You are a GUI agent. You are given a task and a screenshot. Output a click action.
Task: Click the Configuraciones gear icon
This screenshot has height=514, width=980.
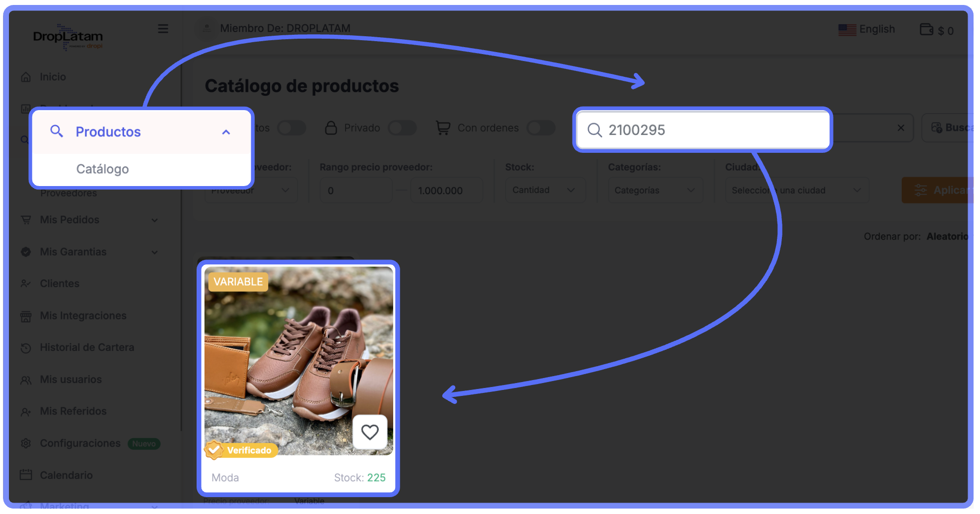(x=26, y=443)
